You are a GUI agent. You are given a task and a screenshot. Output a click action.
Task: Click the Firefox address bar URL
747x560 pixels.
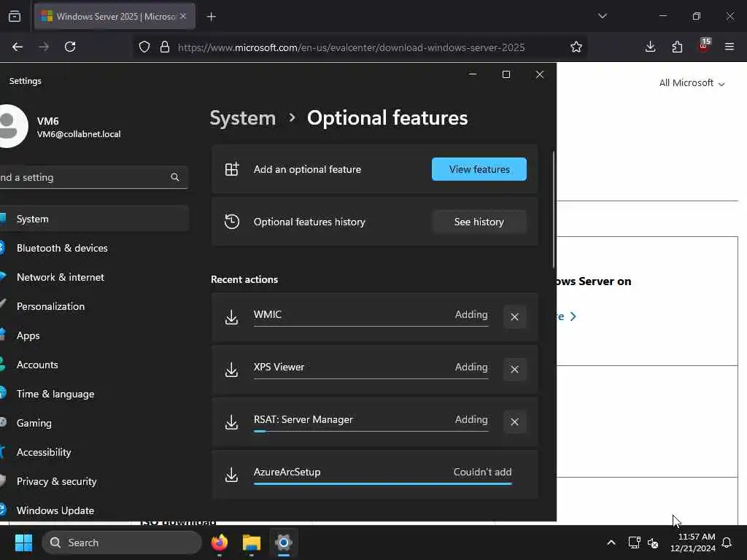[x=351, y=47]
